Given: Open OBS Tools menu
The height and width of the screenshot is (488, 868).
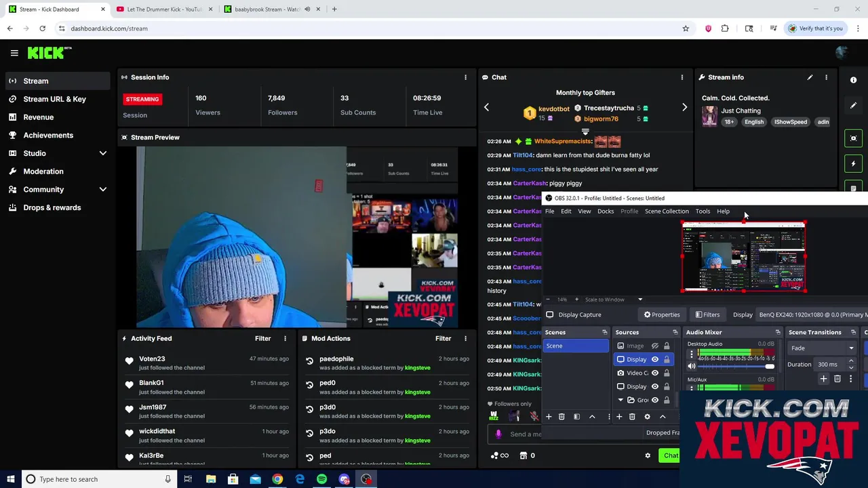Looking at the screenshot, I should point(703,211).
